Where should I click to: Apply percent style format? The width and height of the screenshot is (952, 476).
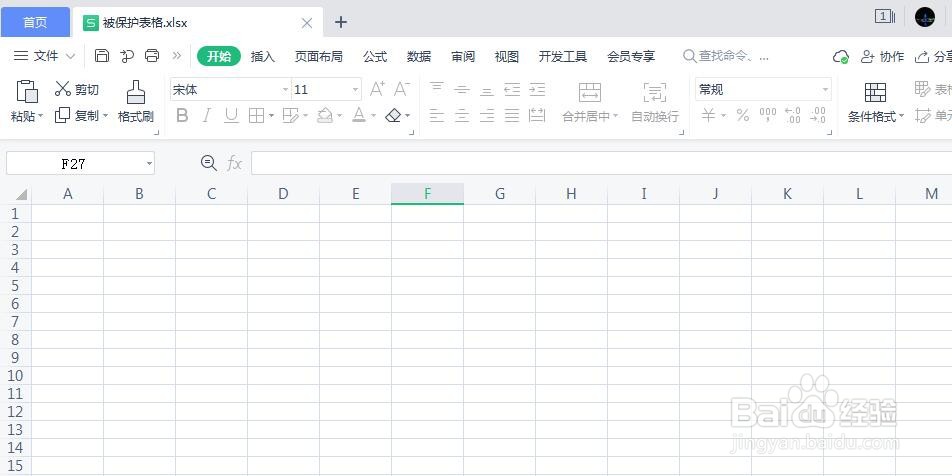[x=743, y=115]
